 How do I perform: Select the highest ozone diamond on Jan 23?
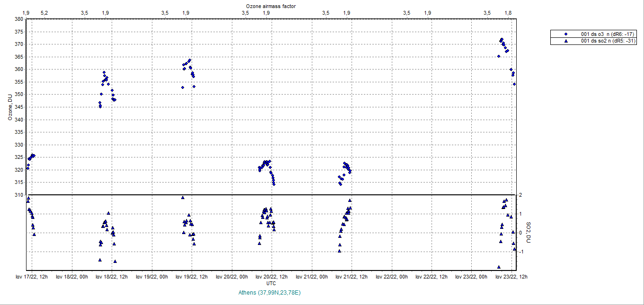point(502,39)
